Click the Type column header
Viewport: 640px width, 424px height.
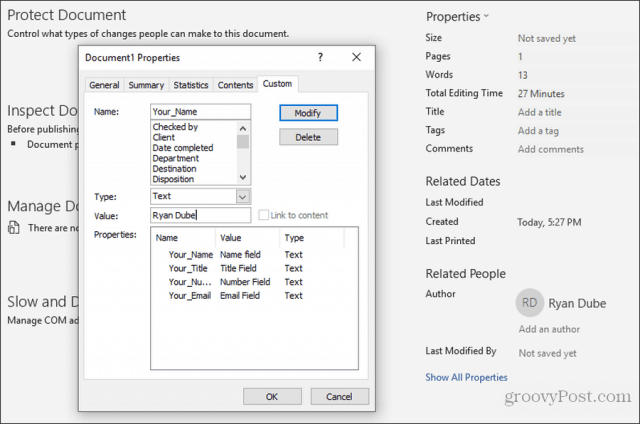pyautogui.click(x=312, y=238)
